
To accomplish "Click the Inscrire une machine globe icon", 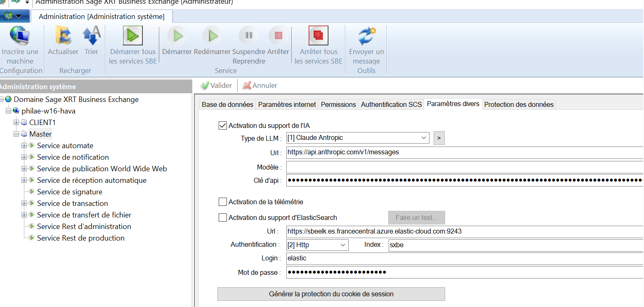I will tap(20, 35).
